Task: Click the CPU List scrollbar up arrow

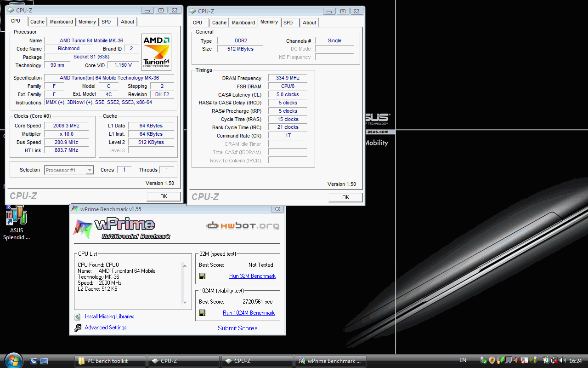Action: pyautogui.click(x=185, y=265)
